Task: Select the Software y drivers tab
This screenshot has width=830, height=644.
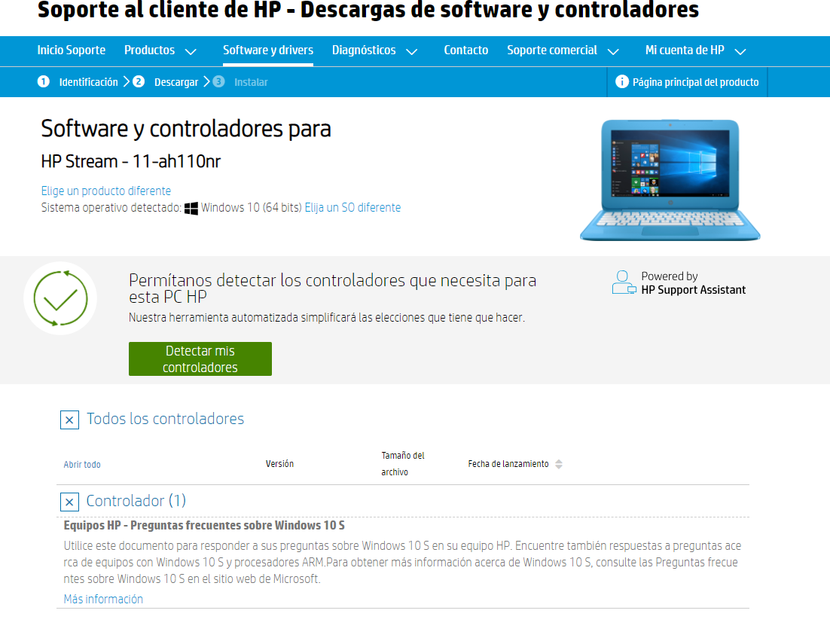Action: point(268,50)
